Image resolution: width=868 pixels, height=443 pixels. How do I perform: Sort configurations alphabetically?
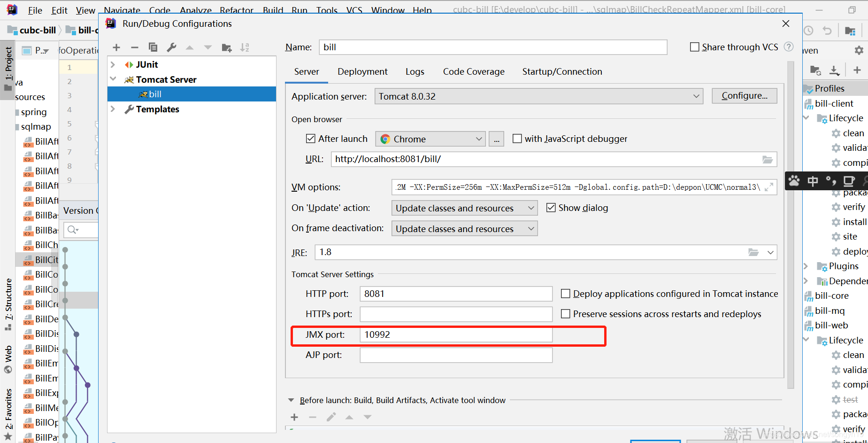coord(245,47)
